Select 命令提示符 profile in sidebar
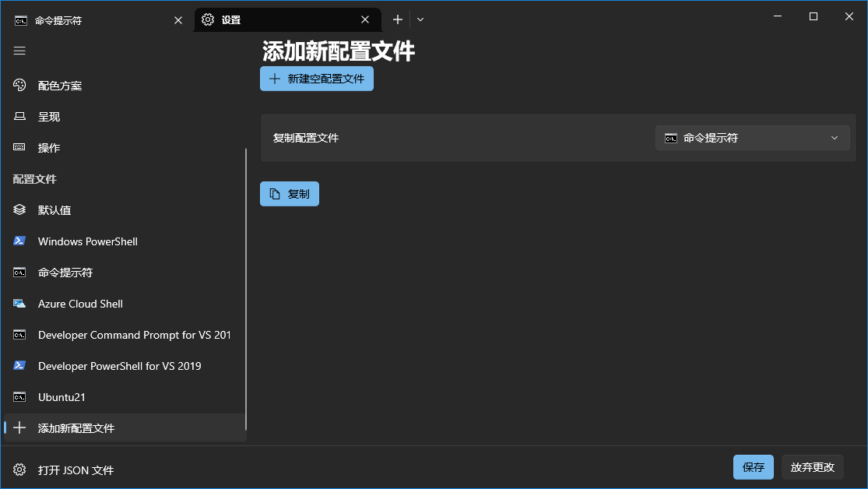 pos(124,273)
